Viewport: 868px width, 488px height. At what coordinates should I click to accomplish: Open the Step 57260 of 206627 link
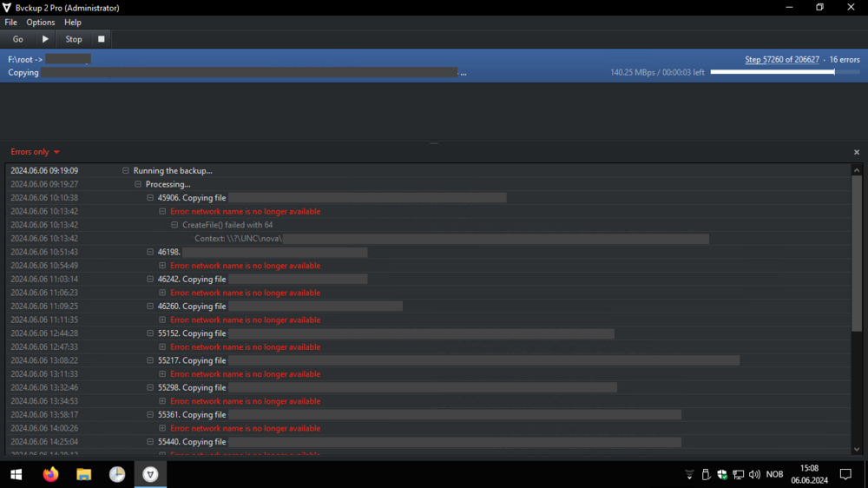click(x=782, y=59)
